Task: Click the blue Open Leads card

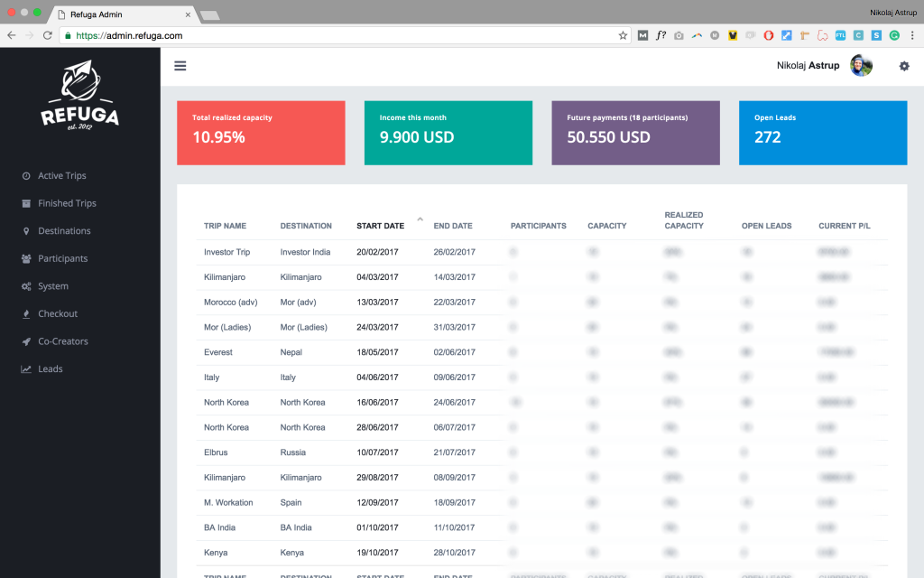Action: 823,133
